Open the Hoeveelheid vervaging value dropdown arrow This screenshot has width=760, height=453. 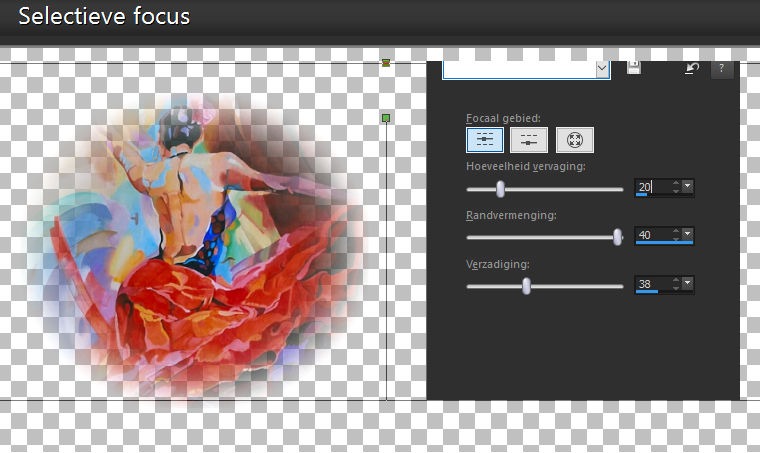687,186
